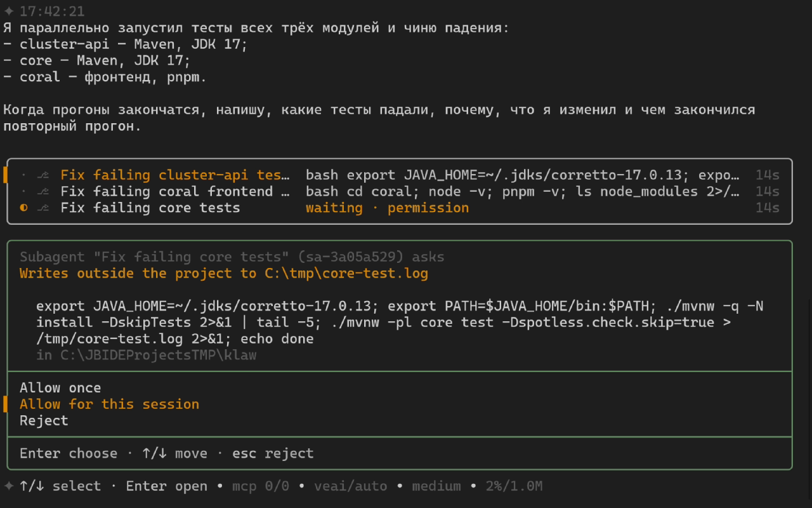The image size is (812, 508).
Task: Click the 2%/1.0M context usage indicator
Action: point(514,486)
